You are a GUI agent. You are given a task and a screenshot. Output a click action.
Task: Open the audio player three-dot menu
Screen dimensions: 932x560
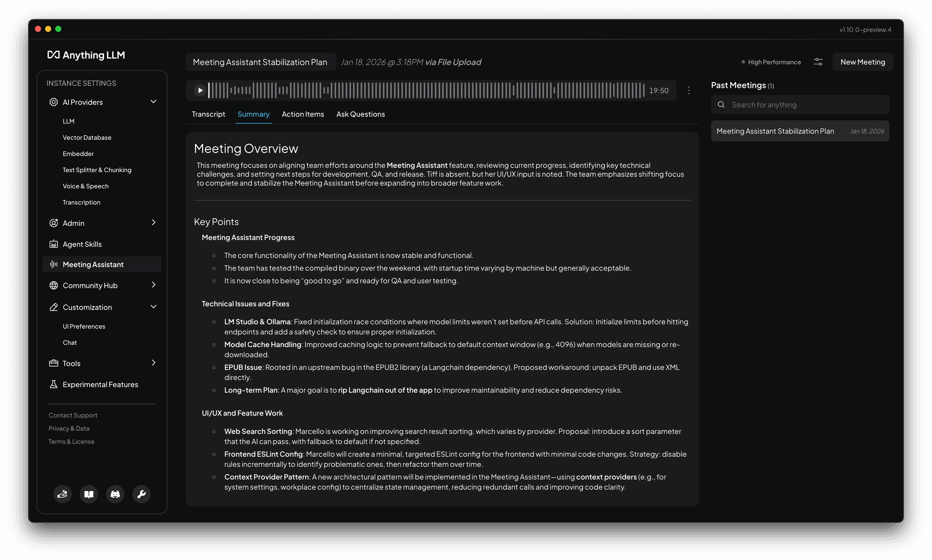[x=689, y=91]
